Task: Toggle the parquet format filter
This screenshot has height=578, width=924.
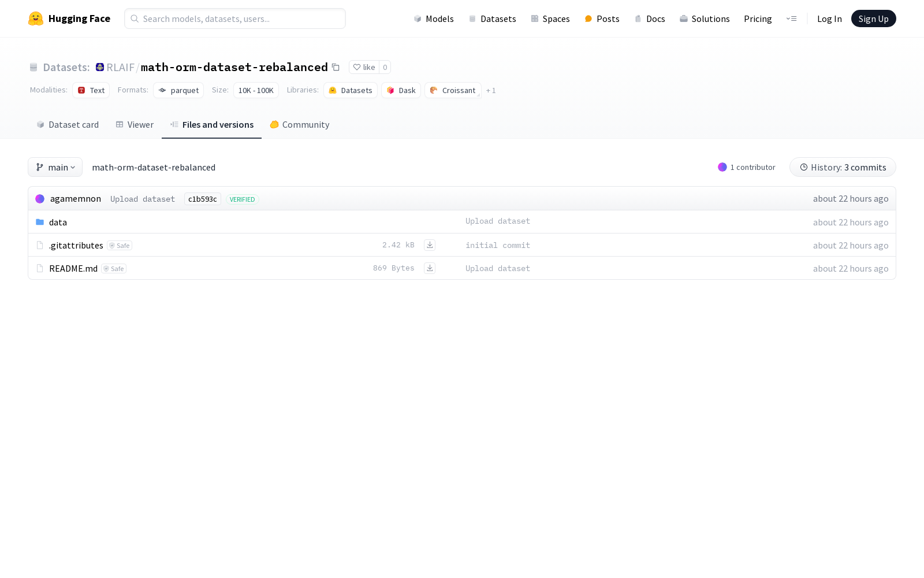Action: click(x=178, y=90)
